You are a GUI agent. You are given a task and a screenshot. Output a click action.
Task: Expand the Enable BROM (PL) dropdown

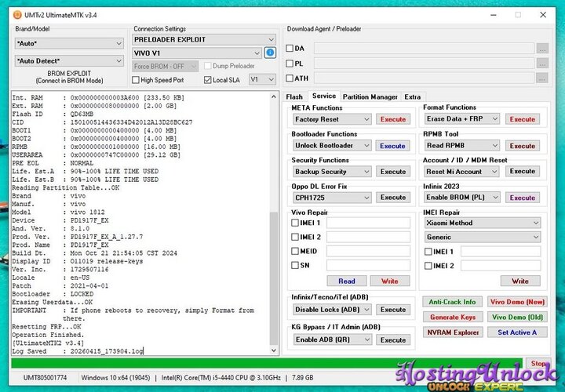[462, 198]
